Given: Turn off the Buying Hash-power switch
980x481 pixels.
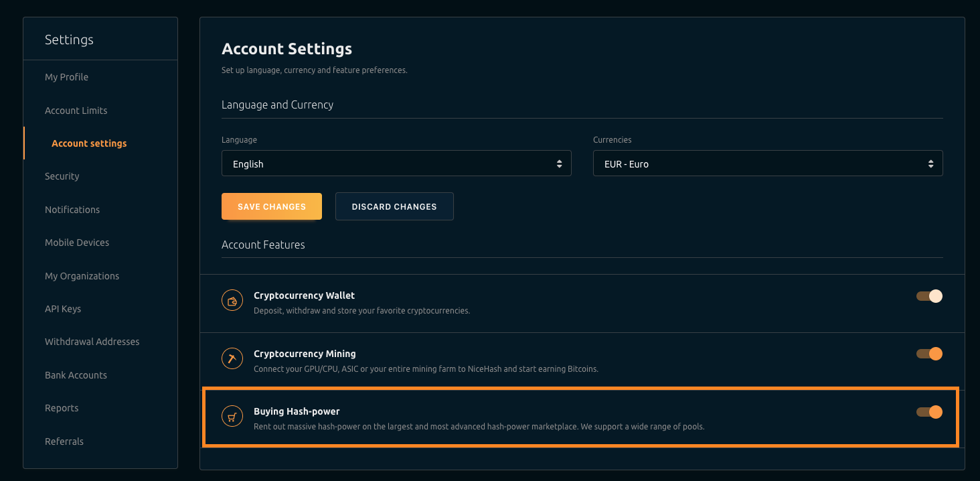Looking at the screenshot, I should (x=929, y=412).
